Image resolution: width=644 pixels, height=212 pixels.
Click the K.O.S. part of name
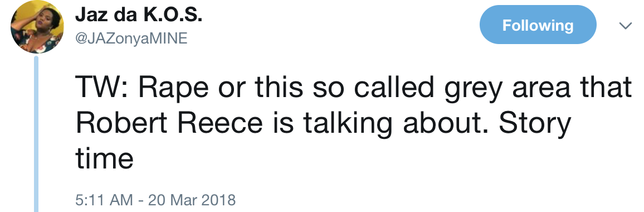pyautogui.click(x=173, y=16)
